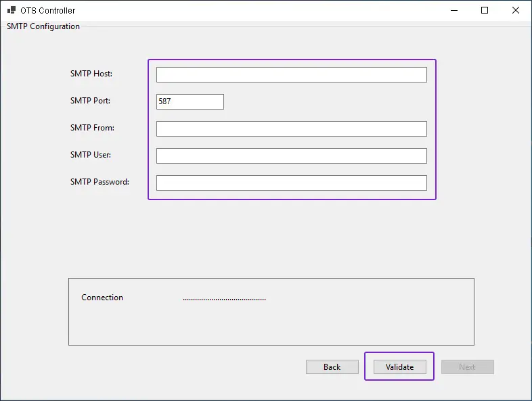Click into the SMTP Port field showing 587
532x401 pixels.
(190, 101)
